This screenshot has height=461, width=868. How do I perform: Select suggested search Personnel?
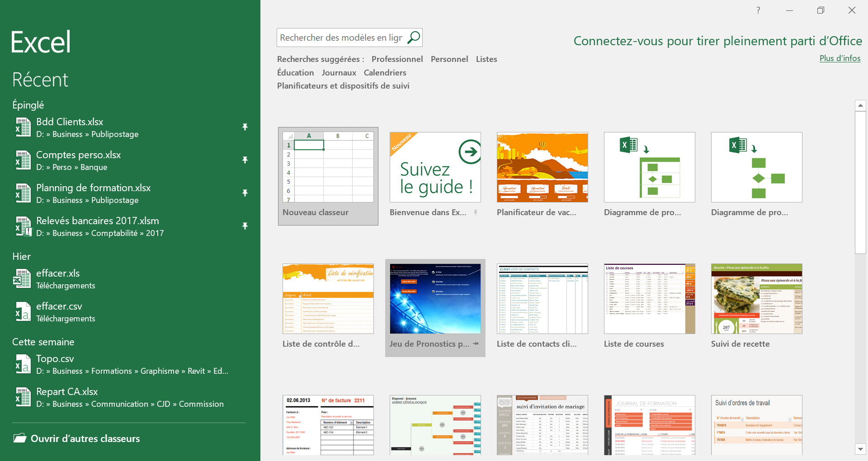pos(449,59)
